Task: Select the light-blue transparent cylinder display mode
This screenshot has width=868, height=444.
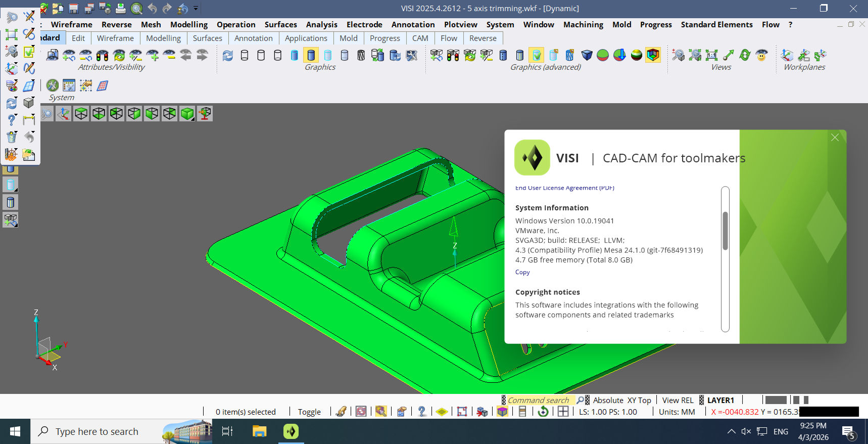Action: pos(328,55)
